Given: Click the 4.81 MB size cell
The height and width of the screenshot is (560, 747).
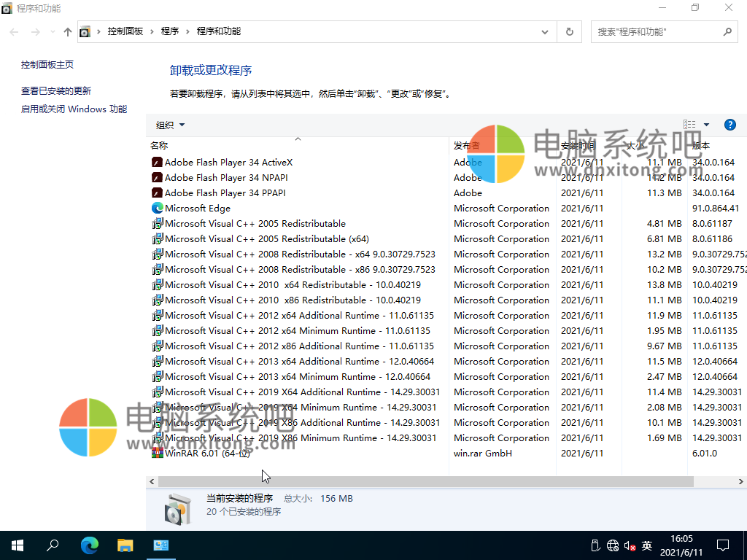Looking at the screenshot, I should pos(664,223).
